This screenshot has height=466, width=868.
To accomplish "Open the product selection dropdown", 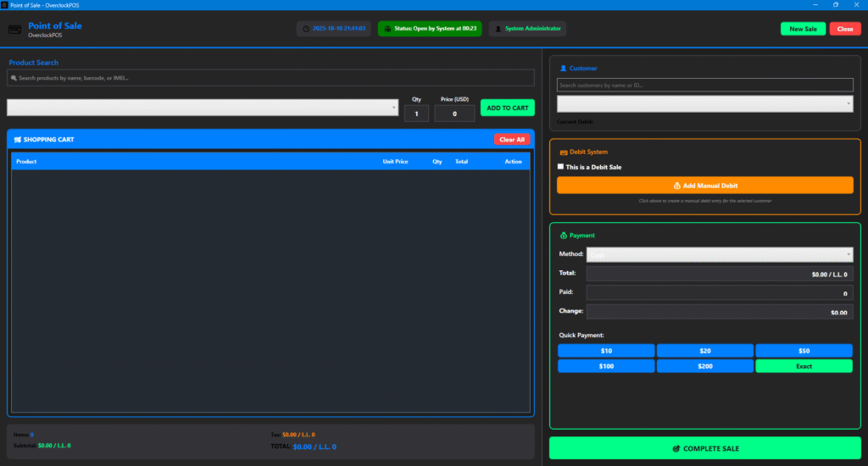I will pos(202,108).
